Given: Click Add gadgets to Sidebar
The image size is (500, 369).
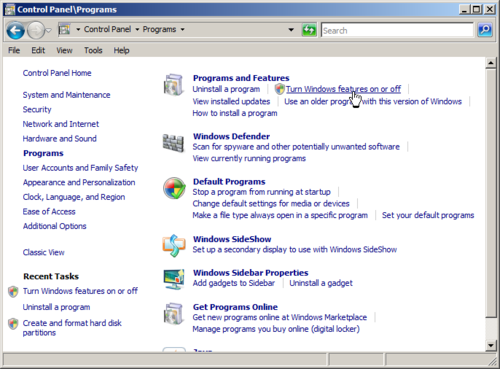Looking at the screenshot, I should (x=234, y=283).
